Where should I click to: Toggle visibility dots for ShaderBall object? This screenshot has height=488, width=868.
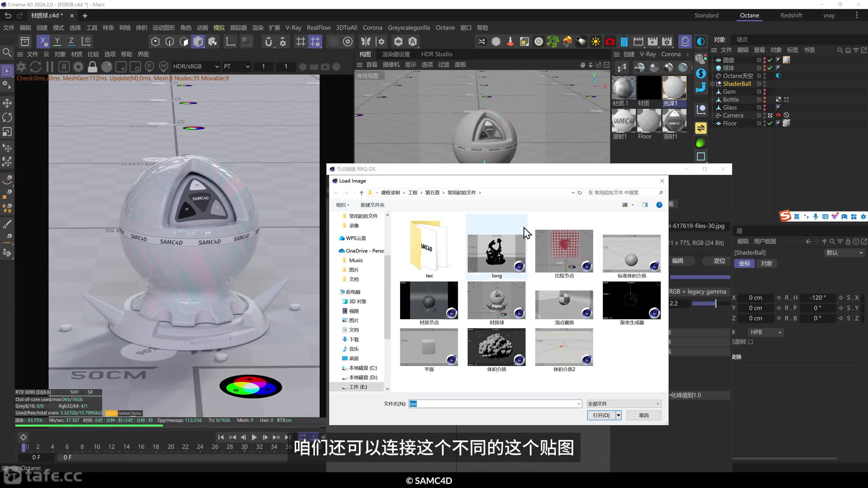pyautogui.click(x=764, y=84)
